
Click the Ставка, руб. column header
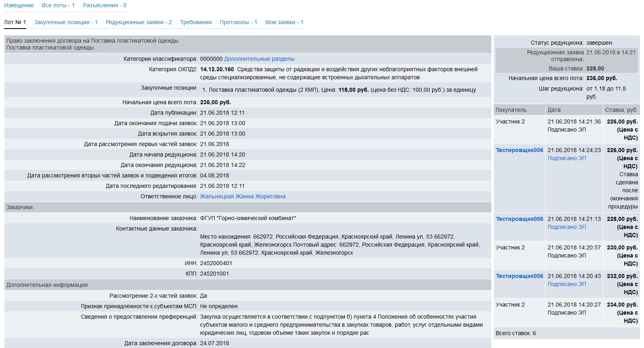pyautogui.click(x=621, y=110)
